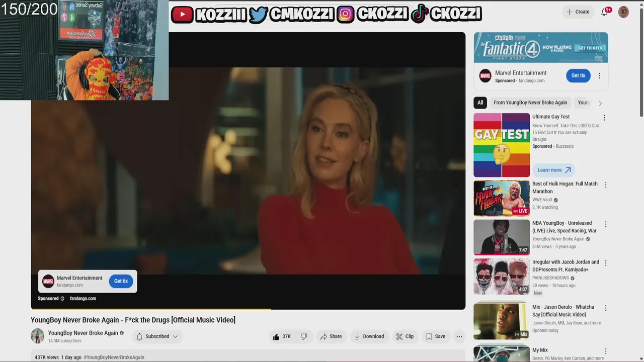Open the account avatar menu
Image resolution: width=644 pixels, height=362 pixels.
(623, 12)
